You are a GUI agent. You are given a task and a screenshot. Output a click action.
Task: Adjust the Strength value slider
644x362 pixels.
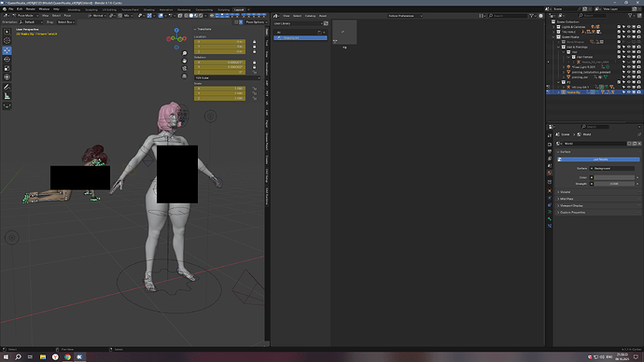coord(614,184)
